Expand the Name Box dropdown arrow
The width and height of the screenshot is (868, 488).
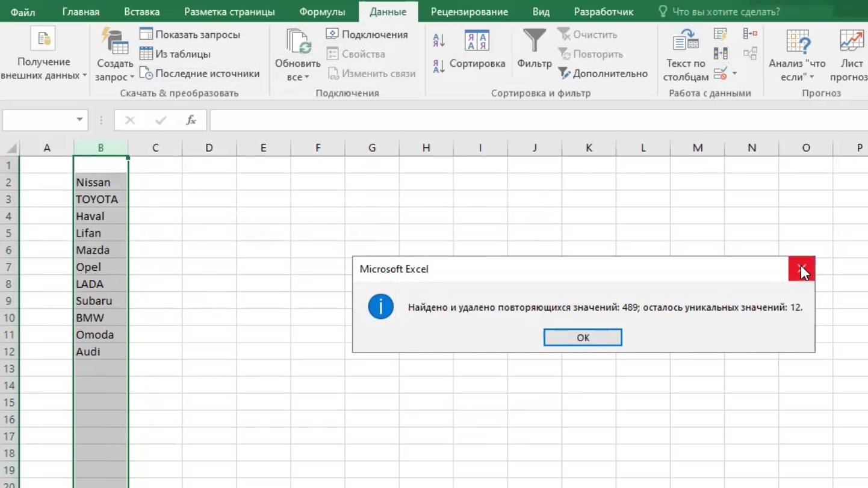click(79, 120)
